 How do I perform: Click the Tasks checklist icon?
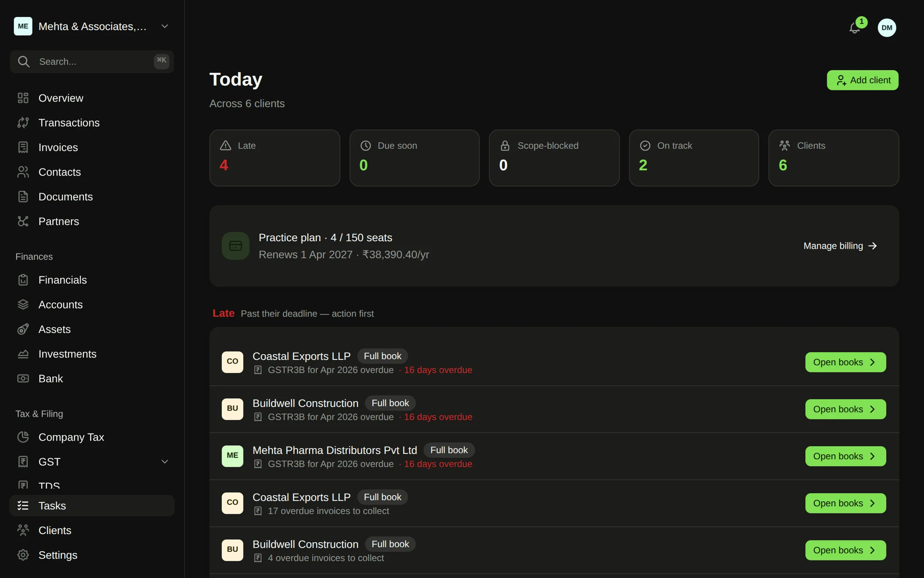(x=23, y=506)
